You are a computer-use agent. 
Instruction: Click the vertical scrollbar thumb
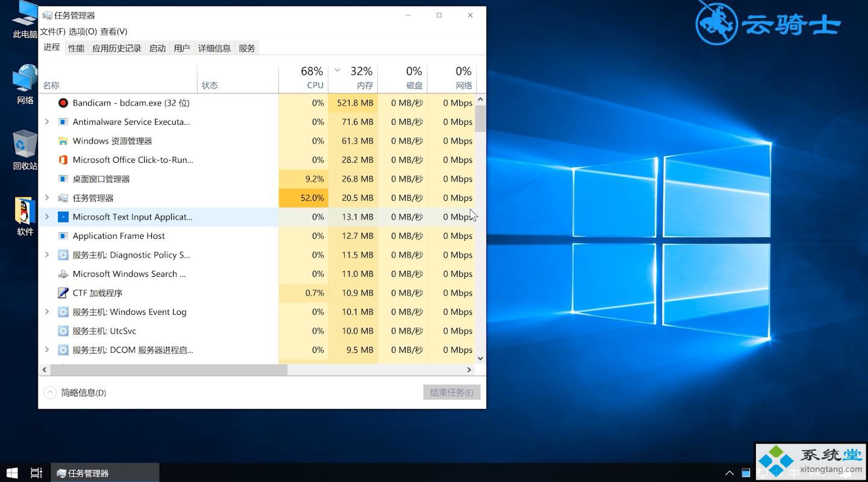coord(480,118)
